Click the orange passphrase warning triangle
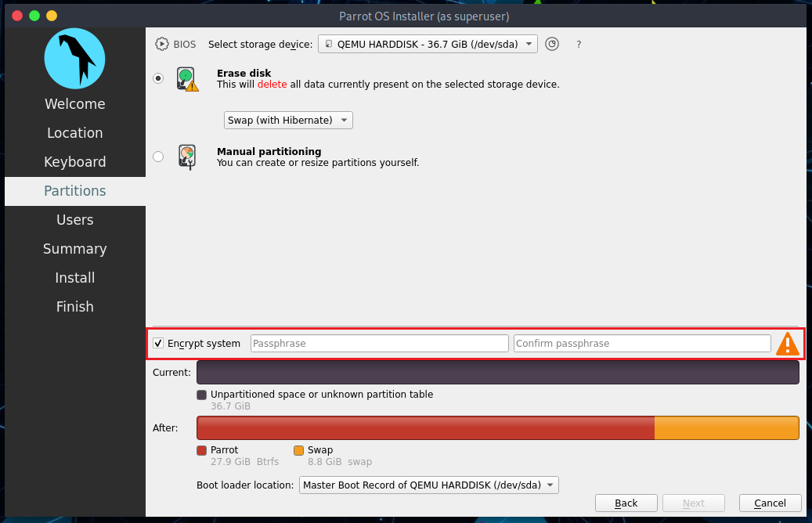 pyautogui.click(x=787, y=343)
